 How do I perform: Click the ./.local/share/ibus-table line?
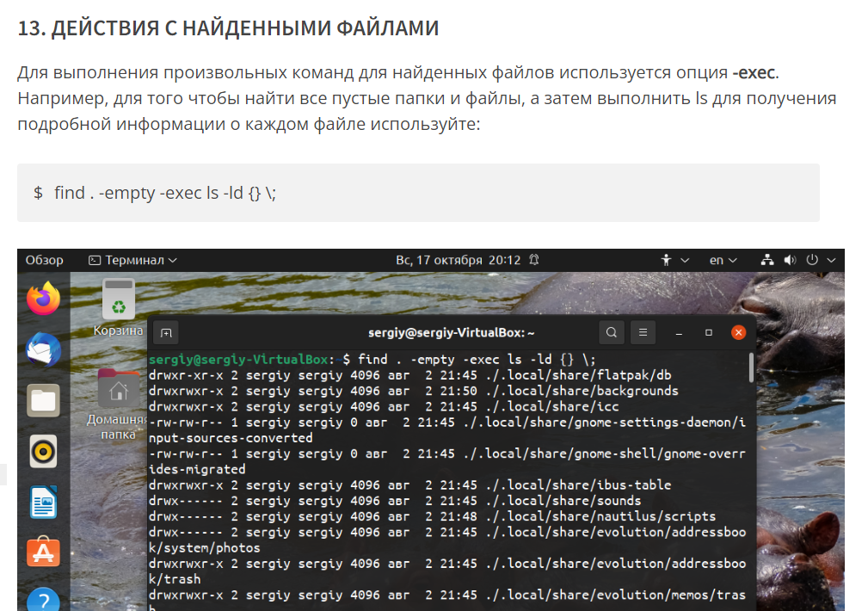410,484
